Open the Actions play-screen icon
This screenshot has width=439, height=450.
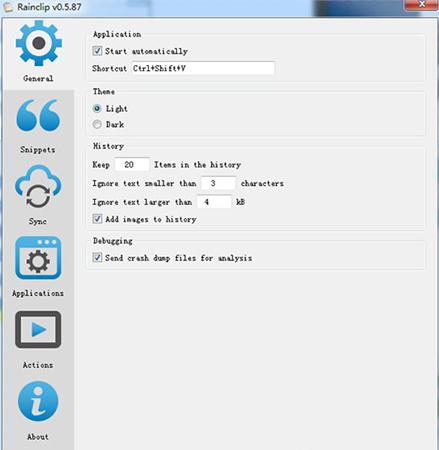[38, 329]
